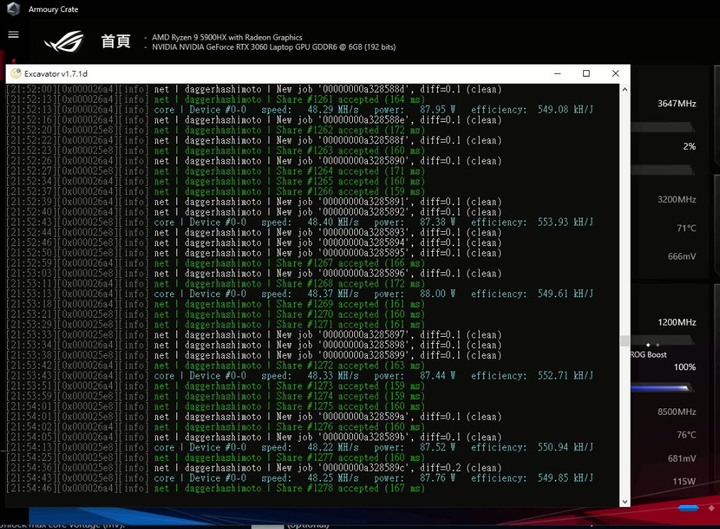The height and width of the screenshot is (529, 720).
Task: Click the 115W power reading
Action: [684, 481]
